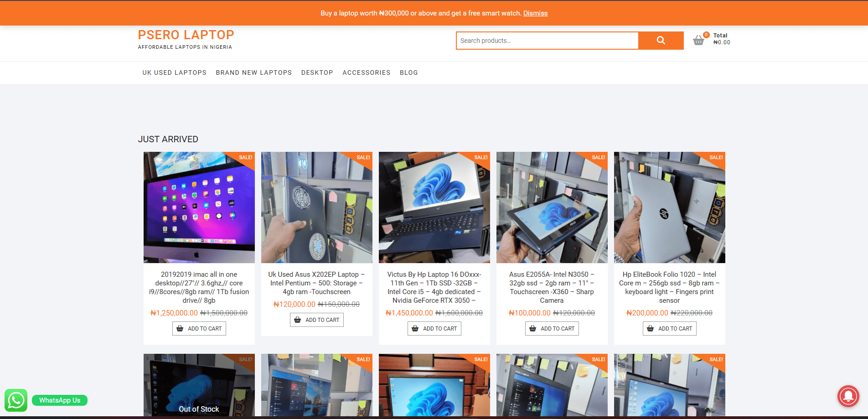Open the shopping cart basket icon

698,41
